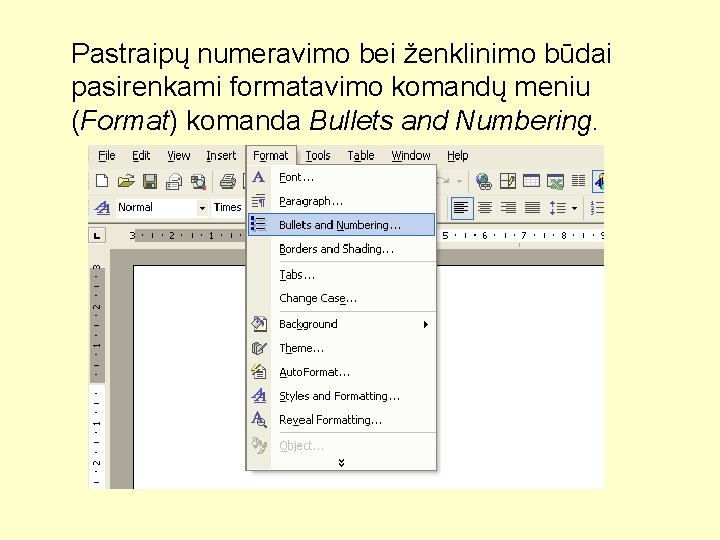Click the Font 'A' icon in menu
720x540 pixels.
coord(259,177)
